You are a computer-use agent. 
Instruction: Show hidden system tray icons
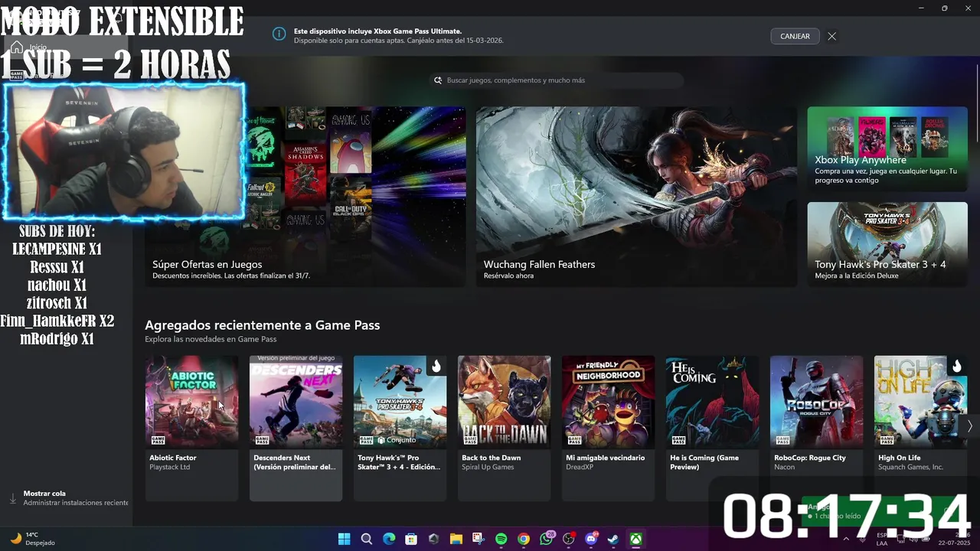(846, 539)
